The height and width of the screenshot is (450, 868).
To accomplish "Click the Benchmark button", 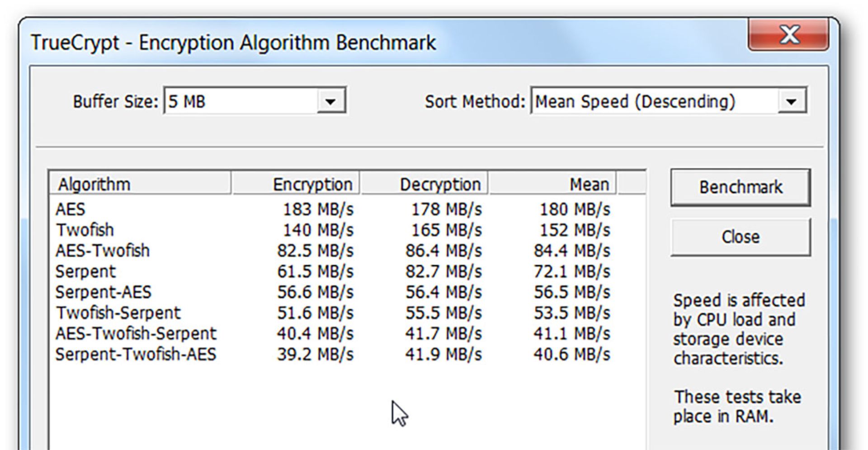I will click(741, 187).
